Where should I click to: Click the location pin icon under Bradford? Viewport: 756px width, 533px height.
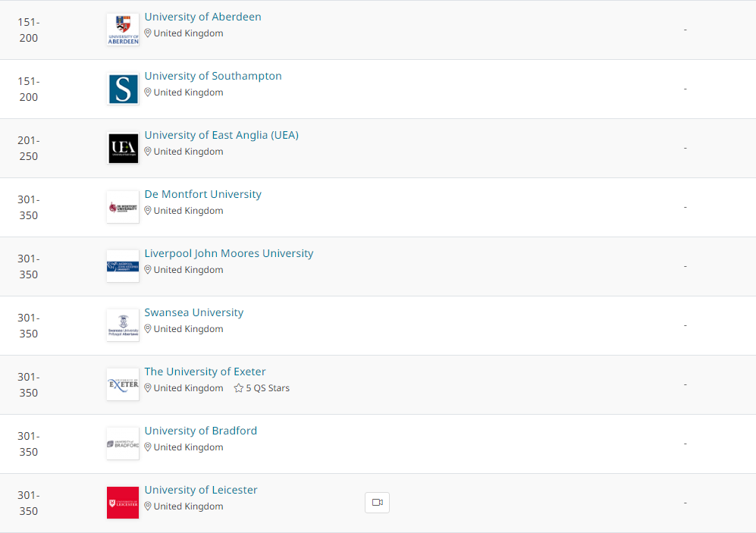click(x=148, y=447)
